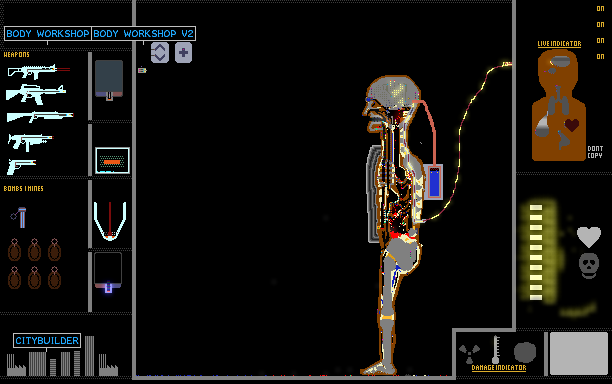
Task: Click the radiation damage indicator icon
Action: [469, 353]
